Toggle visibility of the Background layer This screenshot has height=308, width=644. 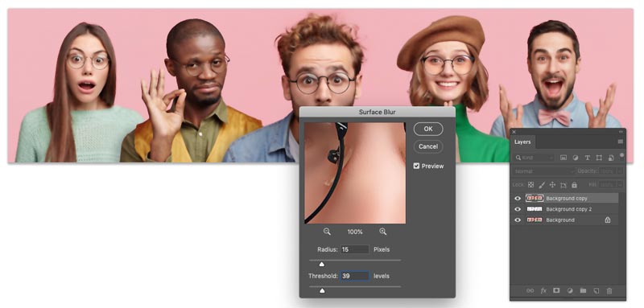[x=518, y=220]
